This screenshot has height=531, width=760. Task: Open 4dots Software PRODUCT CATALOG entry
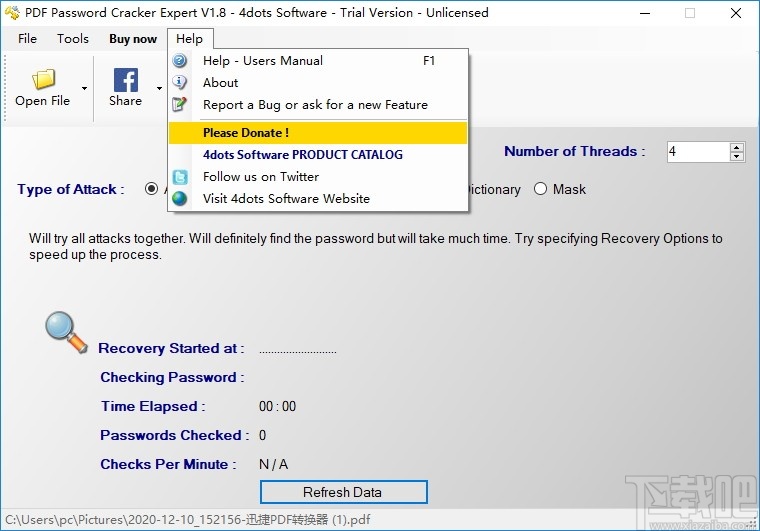point(318,155)
